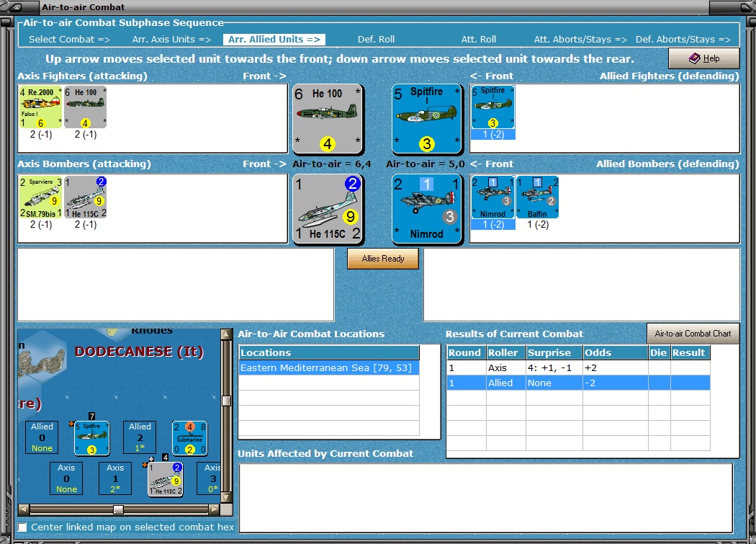756x544 pixels.
Task: Open the Help button
Action: [704, 58]
